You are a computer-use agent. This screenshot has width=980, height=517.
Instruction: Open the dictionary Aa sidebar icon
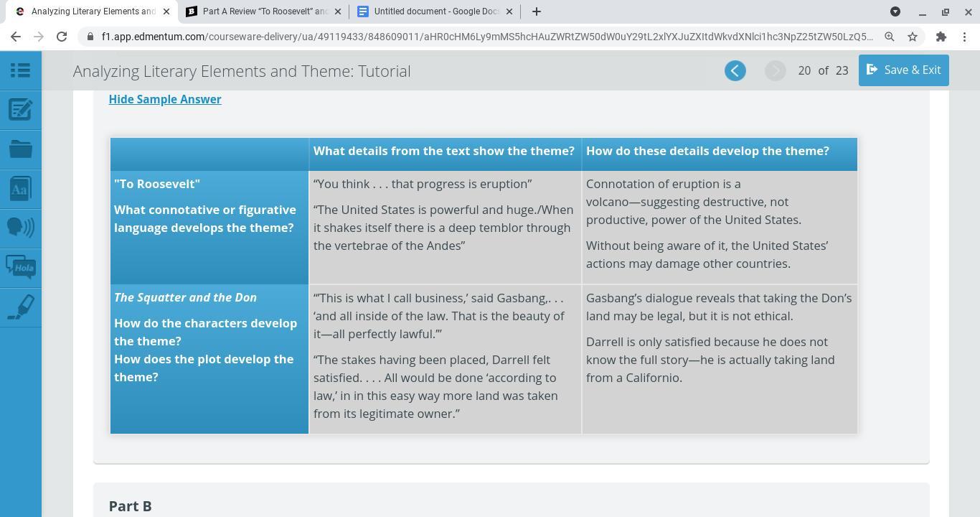point(20,189)
